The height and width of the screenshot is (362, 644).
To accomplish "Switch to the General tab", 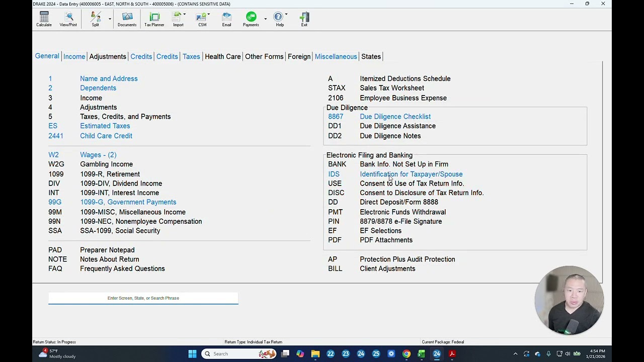I will tap(47, 56).
